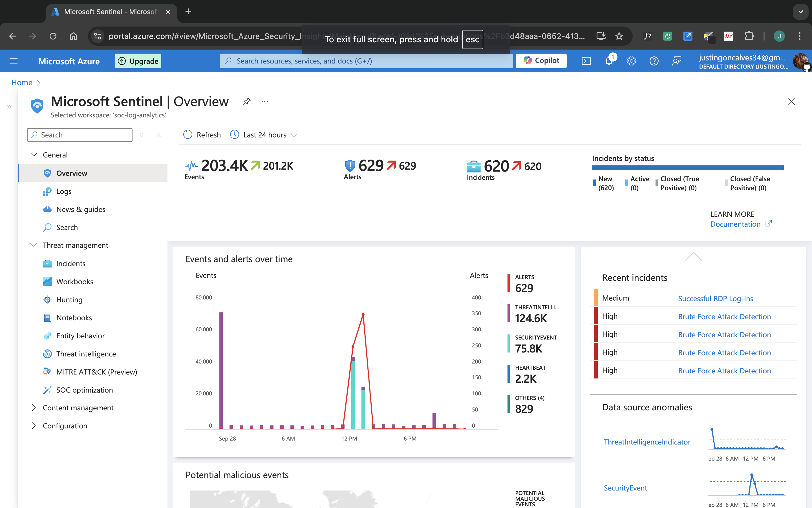Click the New (620) legend swatch
812x508 pixels.
[595, 183]
